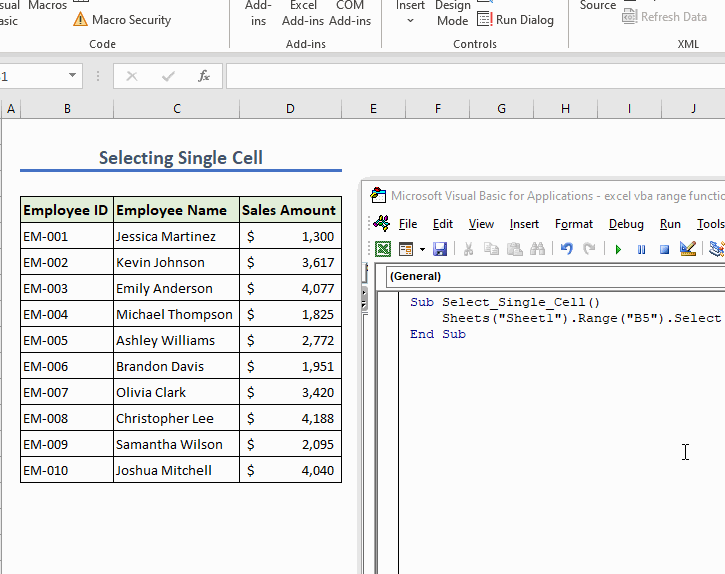Expand the Name Box dropdown
The height and width of the screenshot is (574, 725).
tap(73, 76)
